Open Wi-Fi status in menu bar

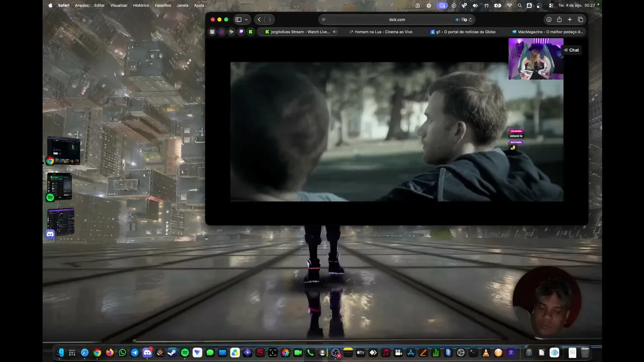[509, 6]
